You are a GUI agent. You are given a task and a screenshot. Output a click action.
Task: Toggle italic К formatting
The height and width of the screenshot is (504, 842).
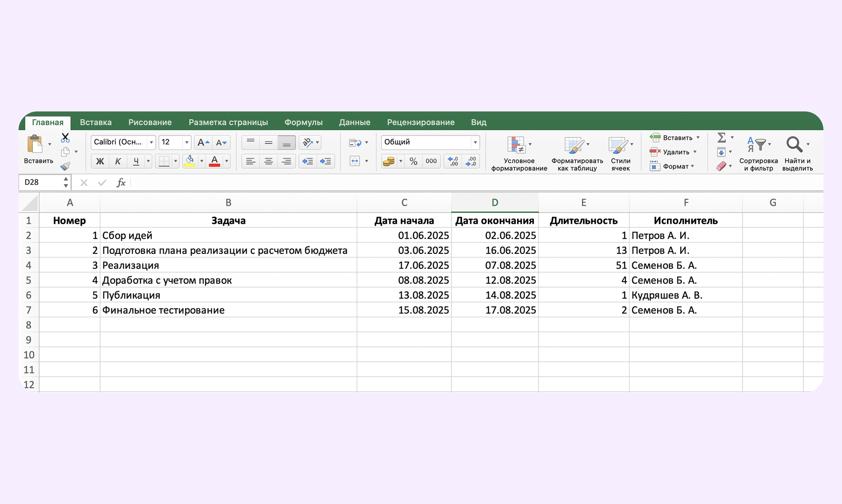[118, 161]
